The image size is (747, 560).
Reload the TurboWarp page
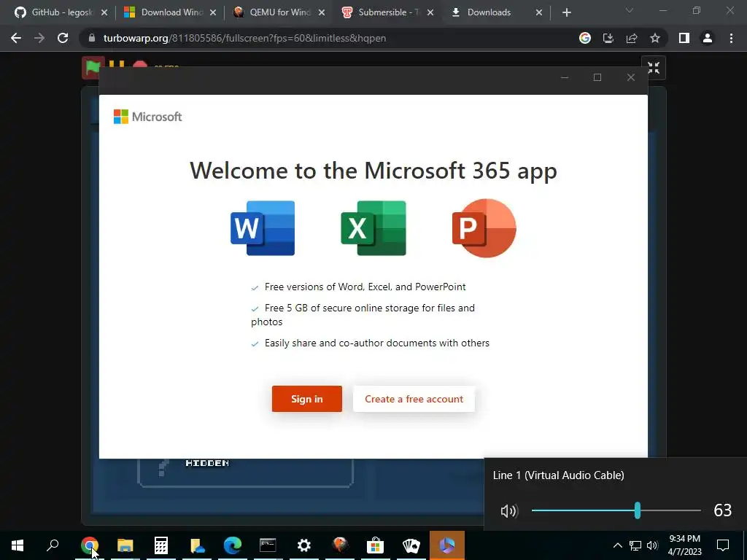pos(63,38)
